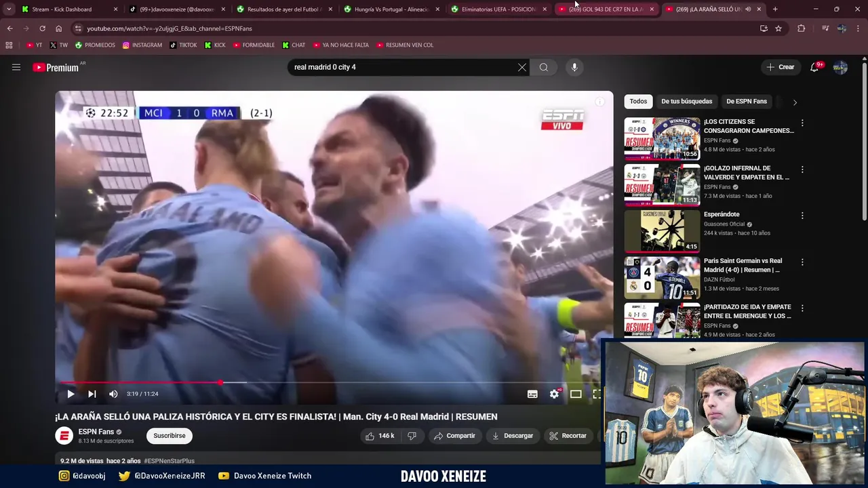Click the #ESPNenStarPlus hashtag
The width and height of the screenshot is (868, 488).
(169, 461)
